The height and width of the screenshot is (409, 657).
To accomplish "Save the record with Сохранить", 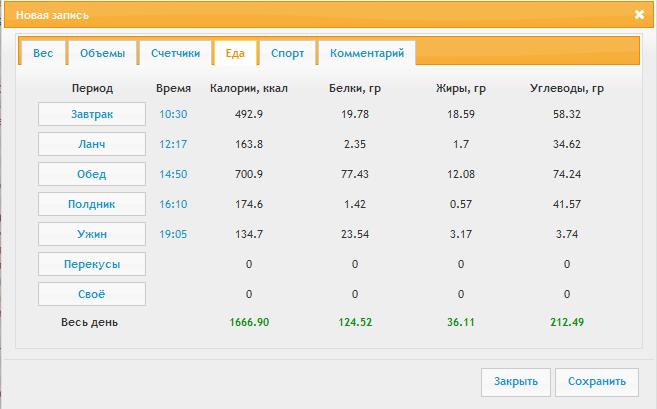I will (597, 382).
